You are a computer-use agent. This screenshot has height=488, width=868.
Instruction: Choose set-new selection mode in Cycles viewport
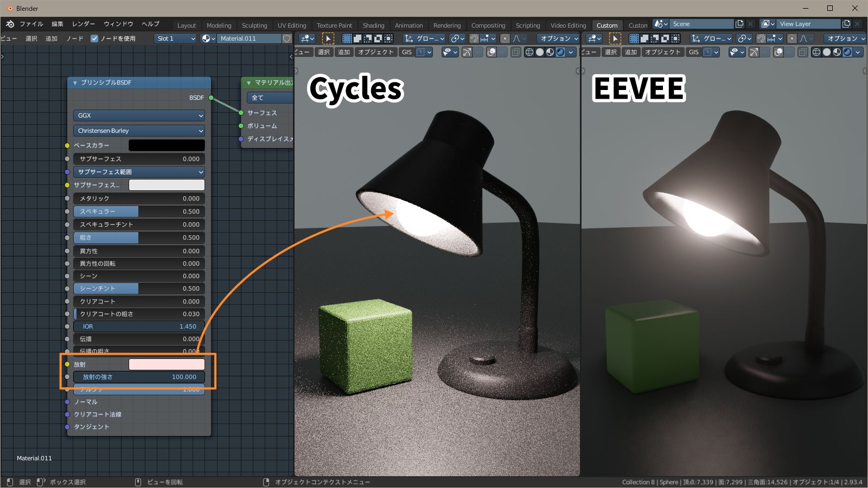[x=347, y=38]
